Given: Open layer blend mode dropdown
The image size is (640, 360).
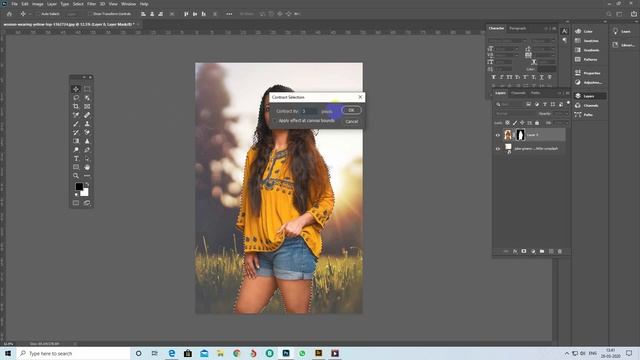Looking at the screenshot, I should 515,114.
